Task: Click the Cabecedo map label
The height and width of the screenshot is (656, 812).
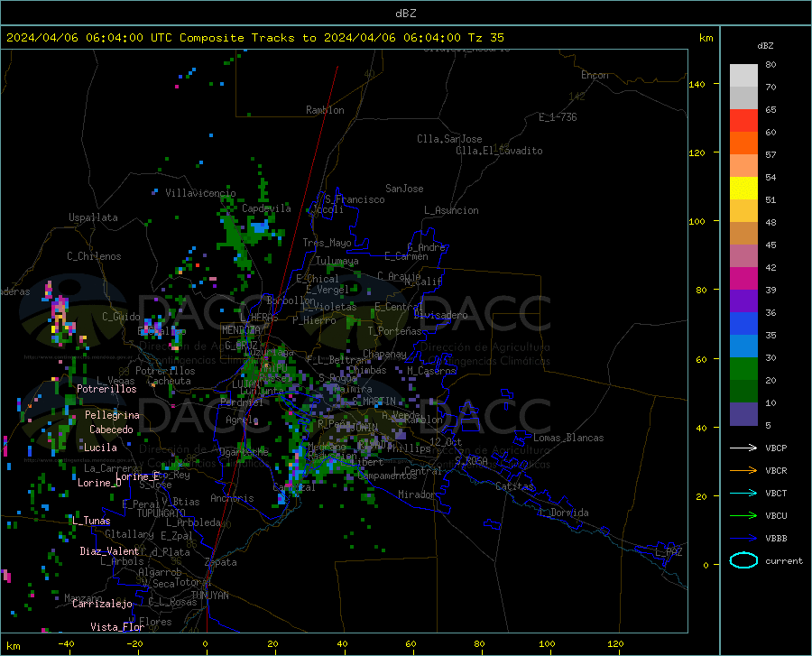Action: coord(111,430)
